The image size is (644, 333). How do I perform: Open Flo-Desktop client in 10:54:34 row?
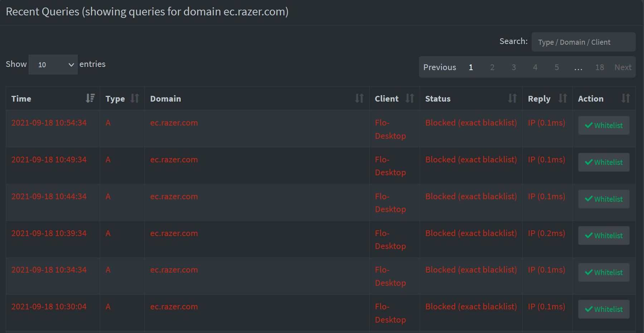pyautogui.click(x=390, y=129)
